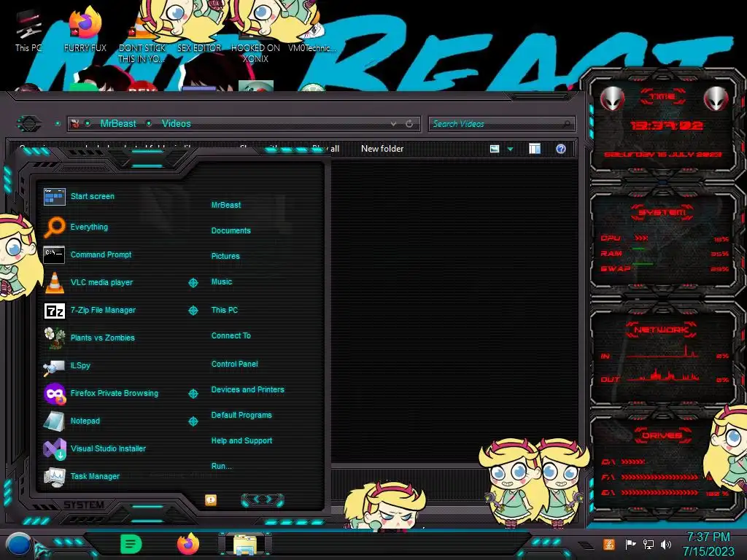Launch VLC media player
The width and height of the screenshot is (747, 560).
[88, 282]
